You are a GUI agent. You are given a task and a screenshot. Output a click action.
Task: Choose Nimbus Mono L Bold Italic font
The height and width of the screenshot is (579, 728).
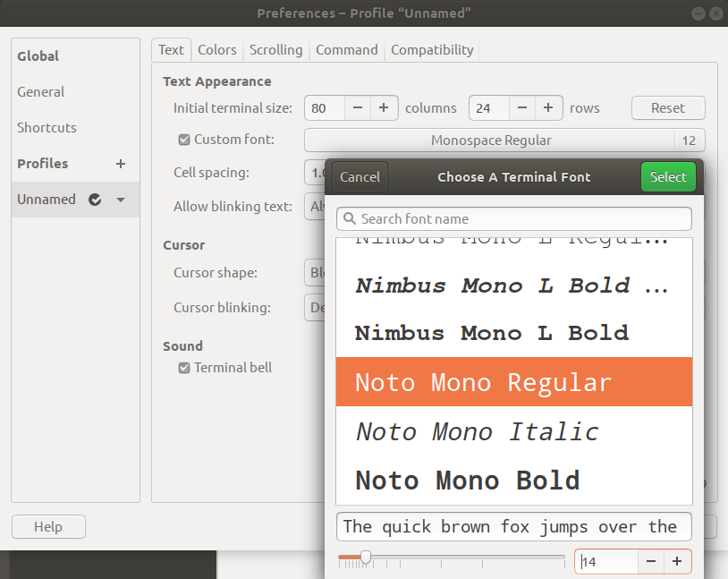tap(514, 285)
